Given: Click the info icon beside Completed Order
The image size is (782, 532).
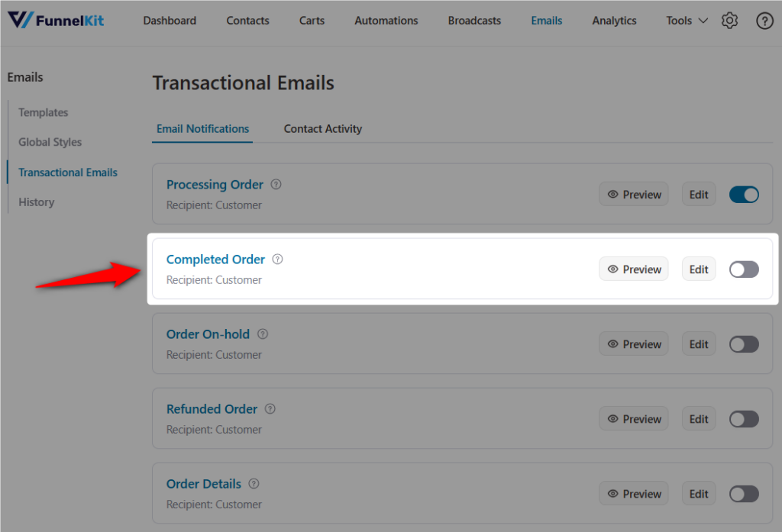Looking at the screenshot, I should coord(277,259).
